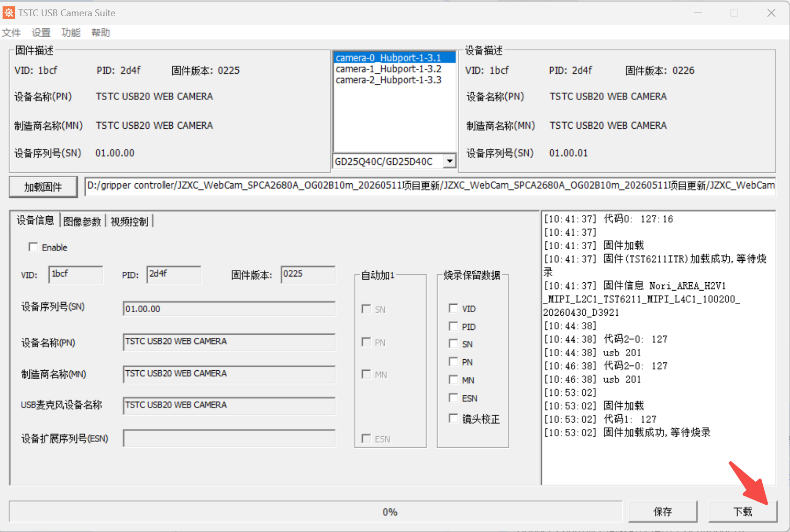Click the log line 代码0: 127:16

pos(608,219)
